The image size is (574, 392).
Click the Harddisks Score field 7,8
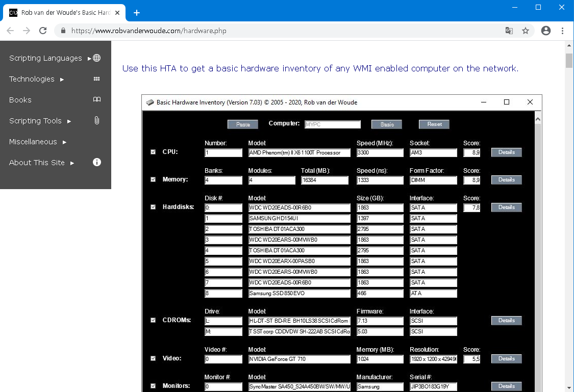471,207
